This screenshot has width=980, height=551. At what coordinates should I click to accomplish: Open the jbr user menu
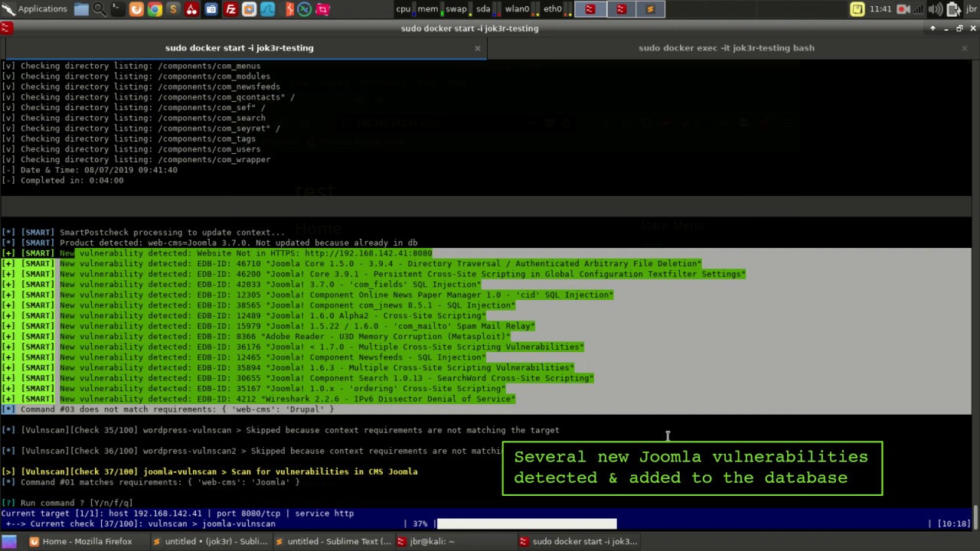(972, 9)
